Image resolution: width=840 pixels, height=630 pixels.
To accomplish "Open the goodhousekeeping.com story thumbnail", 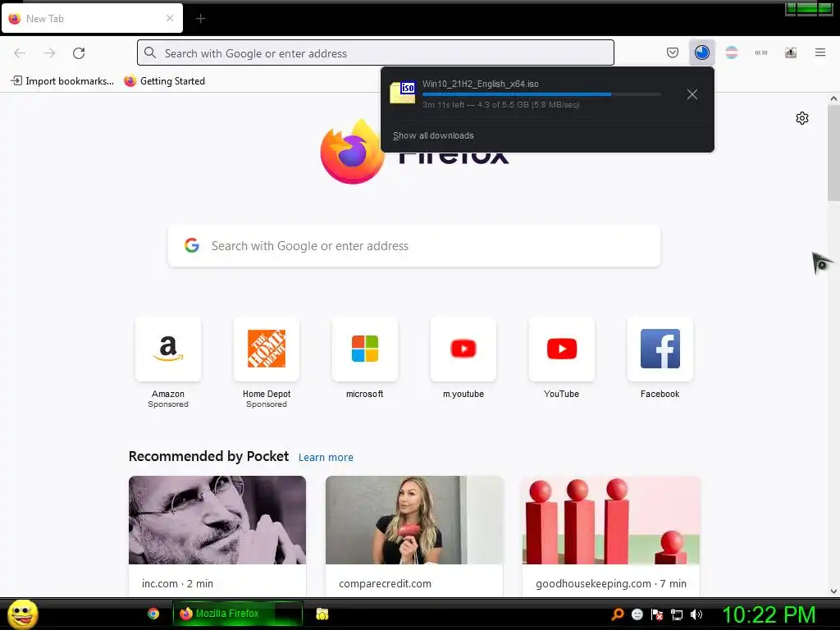I will [x=610, y=519].
